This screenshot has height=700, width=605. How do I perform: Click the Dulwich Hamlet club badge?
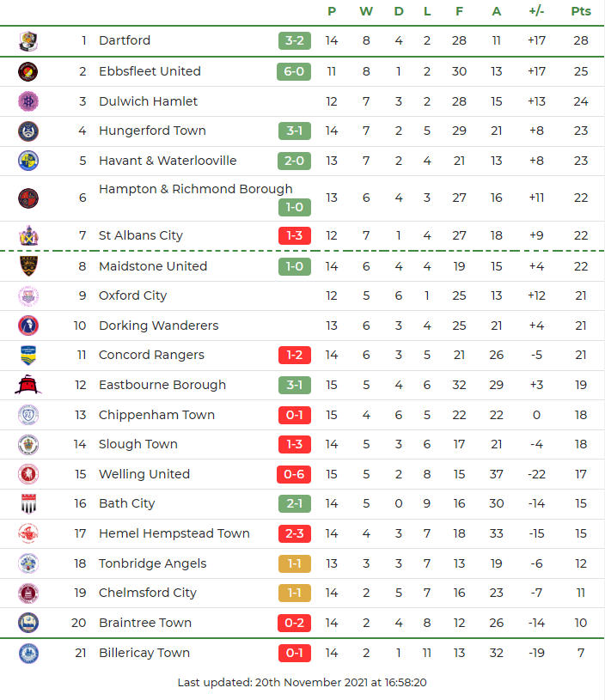28,101
